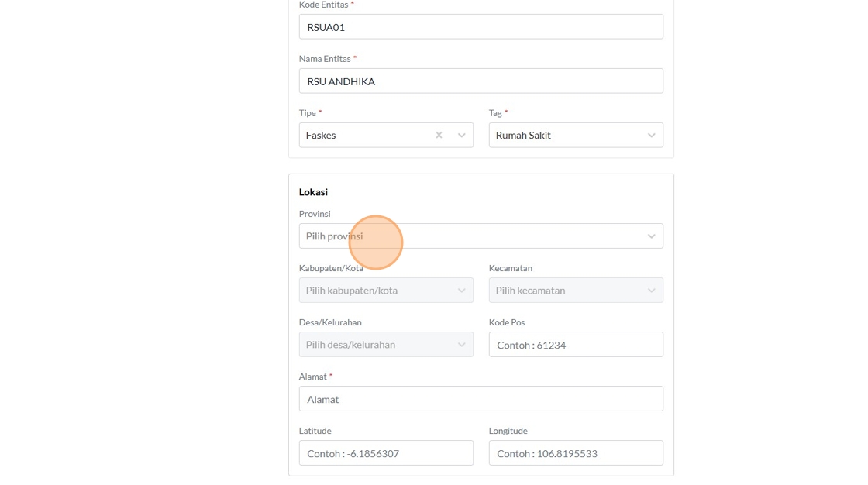Click into the Nama Entitas text field
Screen dimensions: 868x485
tap(480, 81)
